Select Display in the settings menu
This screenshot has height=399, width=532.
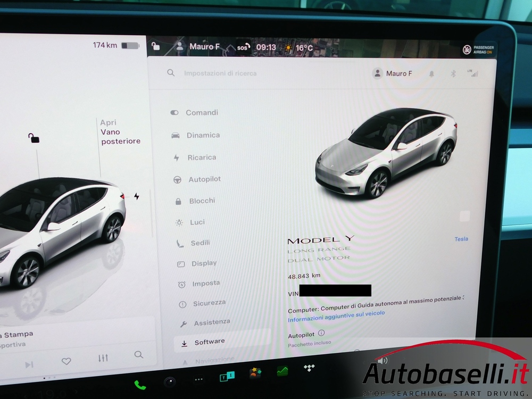tap(197, 264)
